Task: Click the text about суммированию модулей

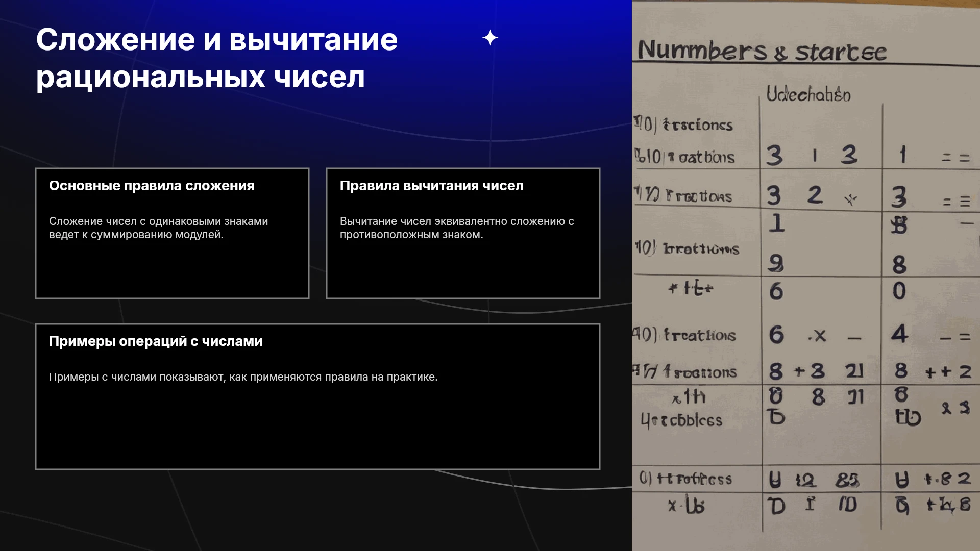Action: (x=158, y=228)
